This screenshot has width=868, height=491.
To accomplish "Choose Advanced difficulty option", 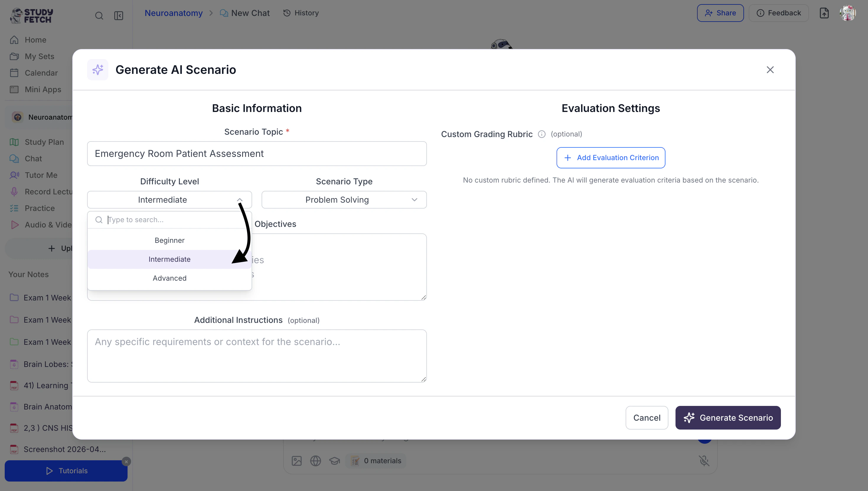I will (169, 278).
